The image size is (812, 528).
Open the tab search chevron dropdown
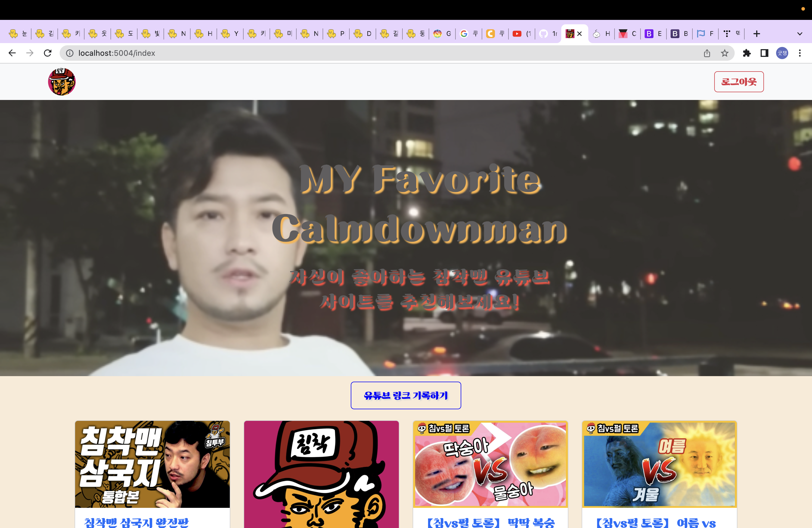(799, 33)
